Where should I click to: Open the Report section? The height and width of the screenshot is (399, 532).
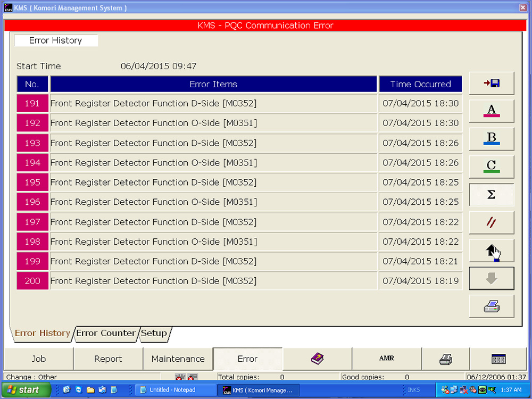pos(108,359)
